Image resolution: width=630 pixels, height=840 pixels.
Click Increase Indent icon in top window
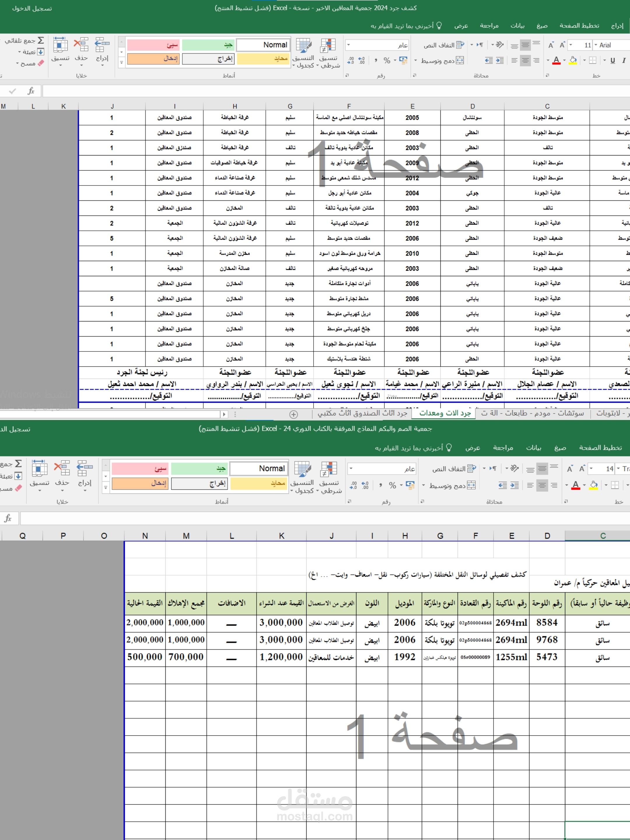coord(500,60)
